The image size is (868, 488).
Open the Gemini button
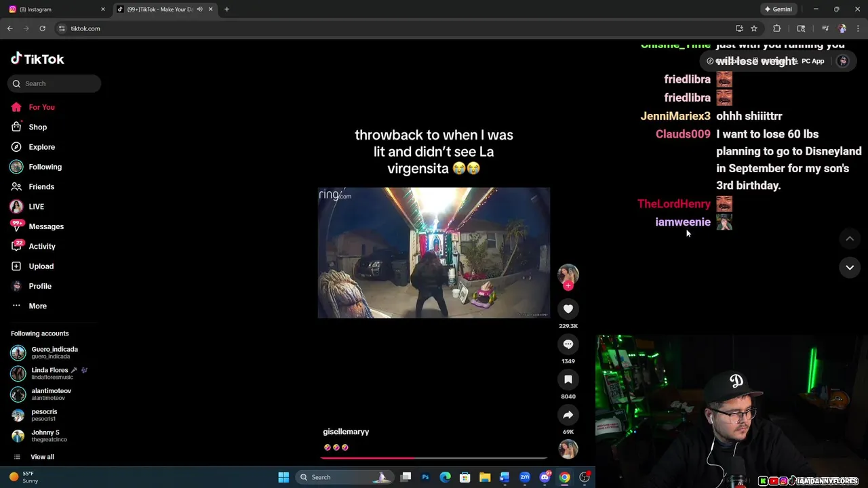coord(778,9)
